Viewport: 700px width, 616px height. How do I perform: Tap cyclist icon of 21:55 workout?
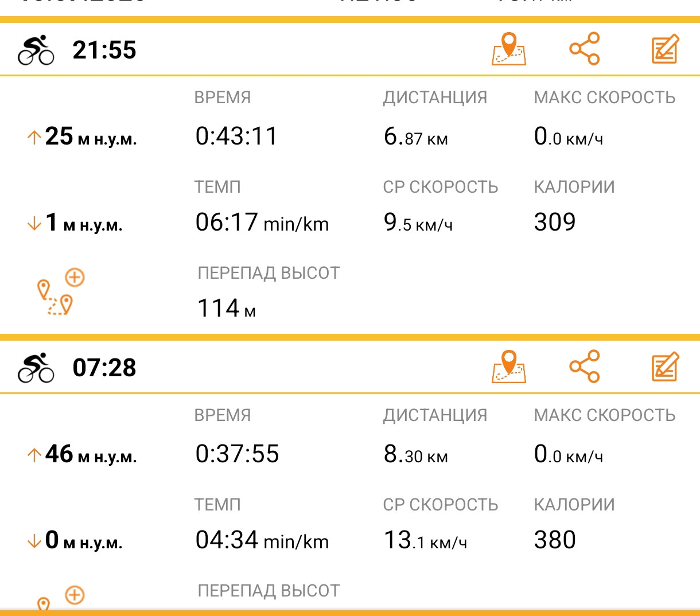(x=36, y=50)
